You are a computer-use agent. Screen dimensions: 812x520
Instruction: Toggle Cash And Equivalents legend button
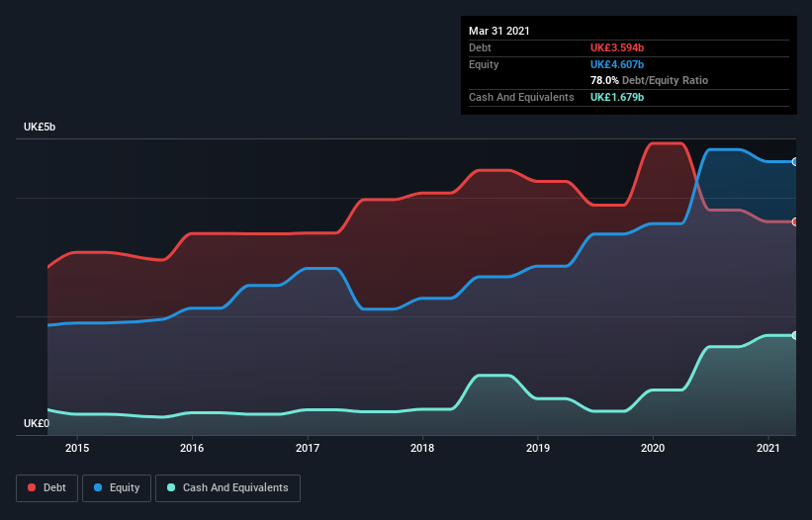[x=227, y=488]
